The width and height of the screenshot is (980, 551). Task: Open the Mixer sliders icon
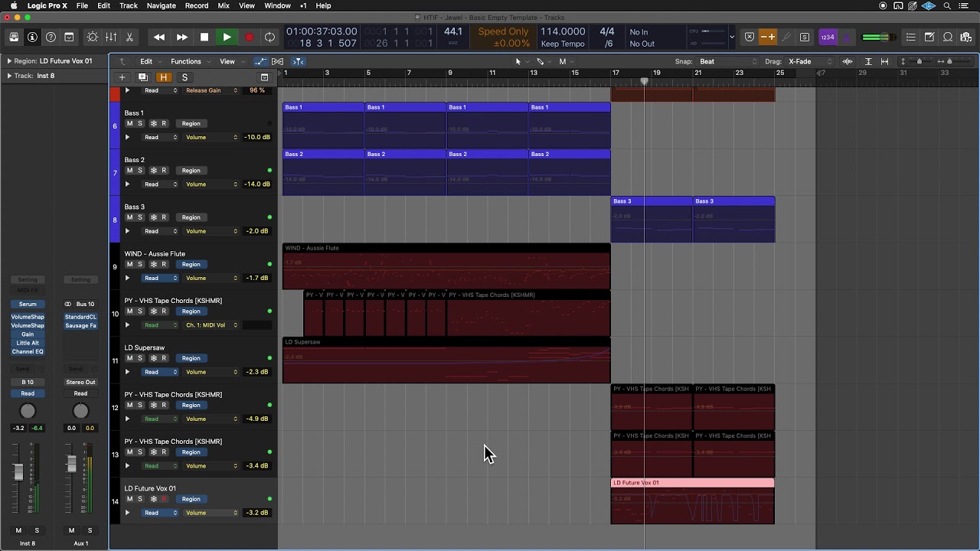point(111,37)
